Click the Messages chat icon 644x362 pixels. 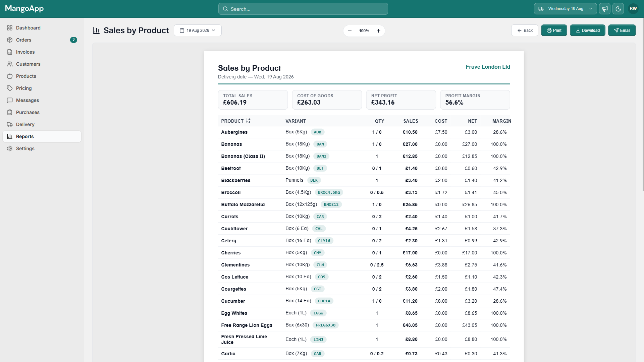(10, 100)
